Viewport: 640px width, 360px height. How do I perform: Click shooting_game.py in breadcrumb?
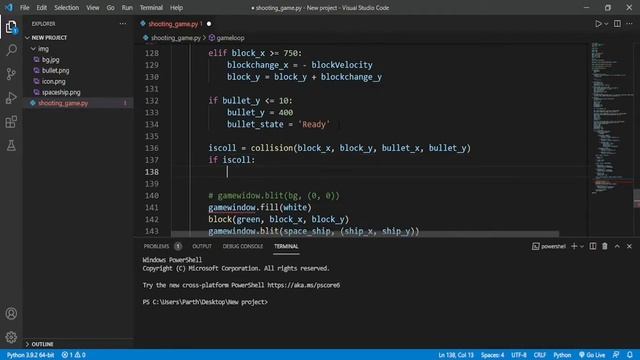click(x=176, y=38)
